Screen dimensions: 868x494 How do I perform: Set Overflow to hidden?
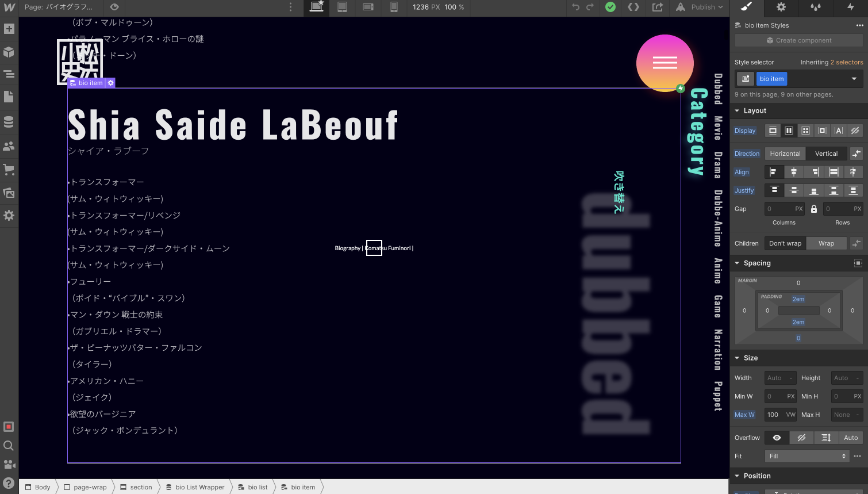801,438
